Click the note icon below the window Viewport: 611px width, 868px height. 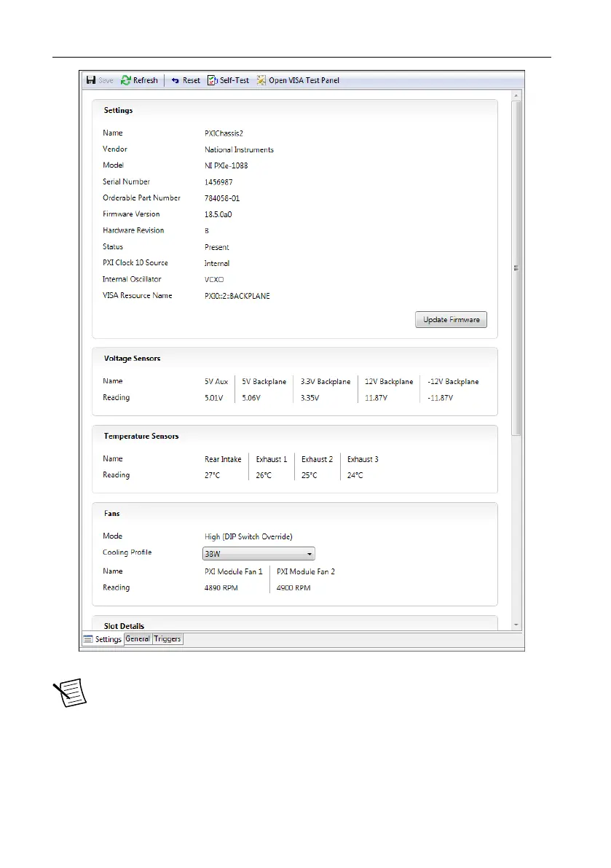click(70, 692)
